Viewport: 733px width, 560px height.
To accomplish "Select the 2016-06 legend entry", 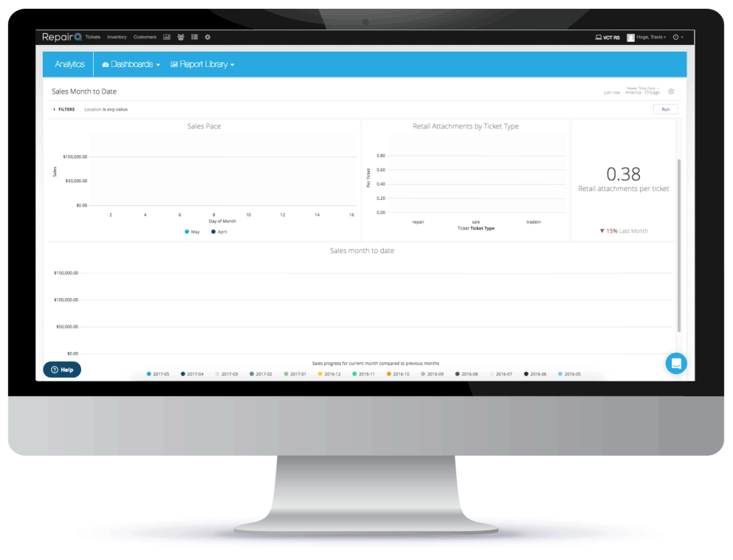I will 535,374.
